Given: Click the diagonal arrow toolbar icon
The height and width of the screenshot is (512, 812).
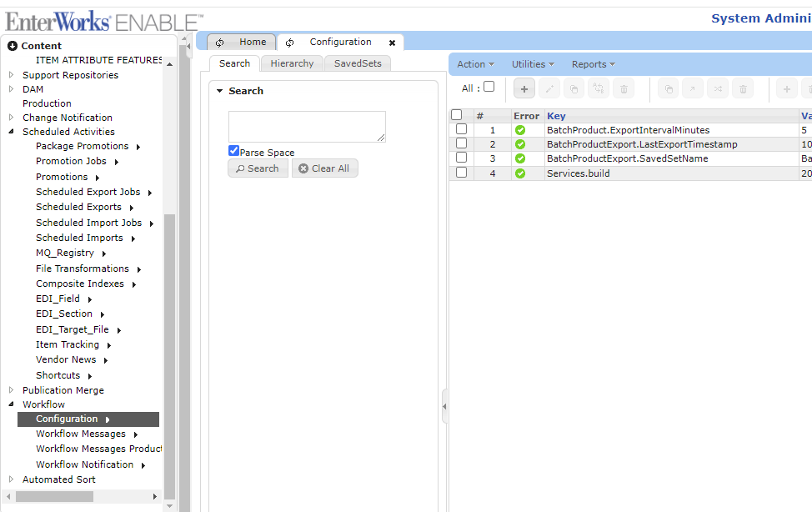Looking at the screenshot, I should (x=693, y=89).
